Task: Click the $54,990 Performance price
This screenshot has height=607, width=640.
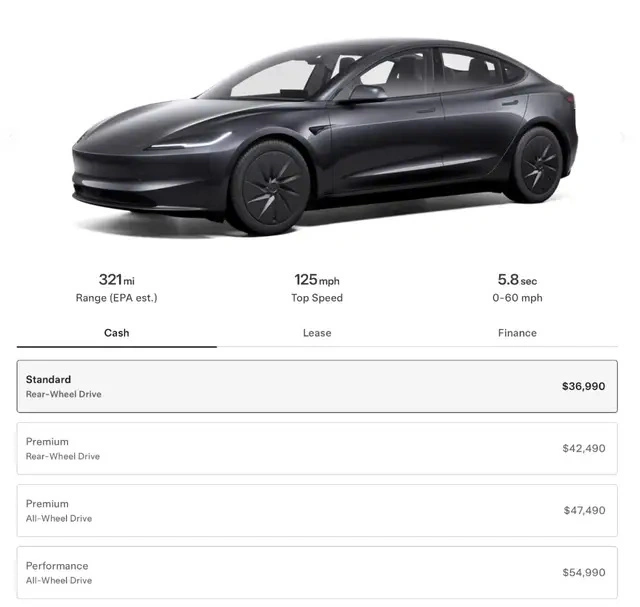Action: coord(584,572)
